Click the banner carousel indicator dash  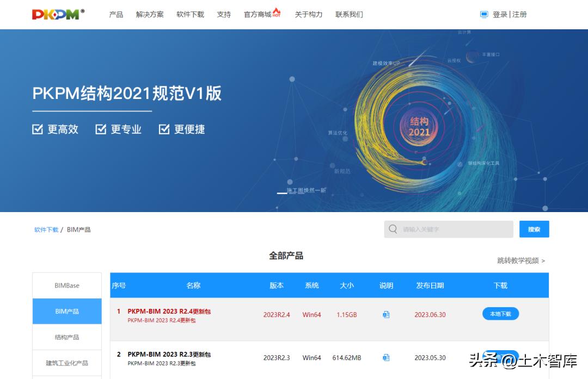(281, 193)
